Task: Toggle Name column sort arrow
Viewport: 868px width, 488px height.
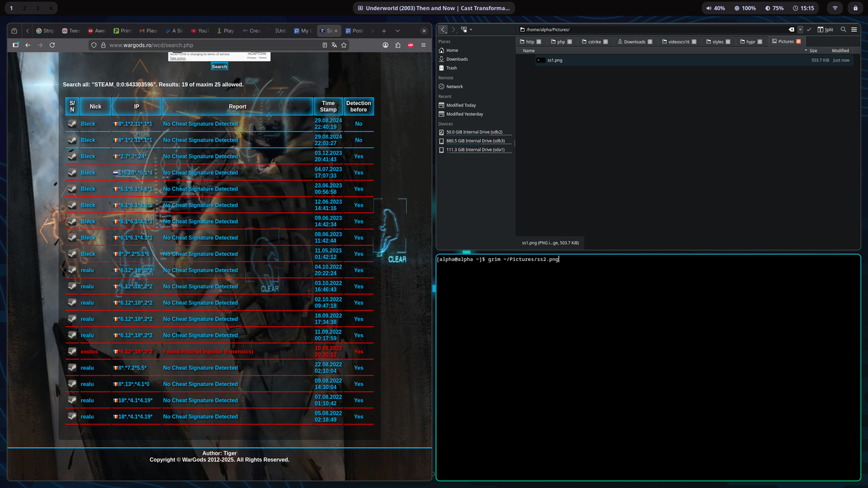Action: 806,50
